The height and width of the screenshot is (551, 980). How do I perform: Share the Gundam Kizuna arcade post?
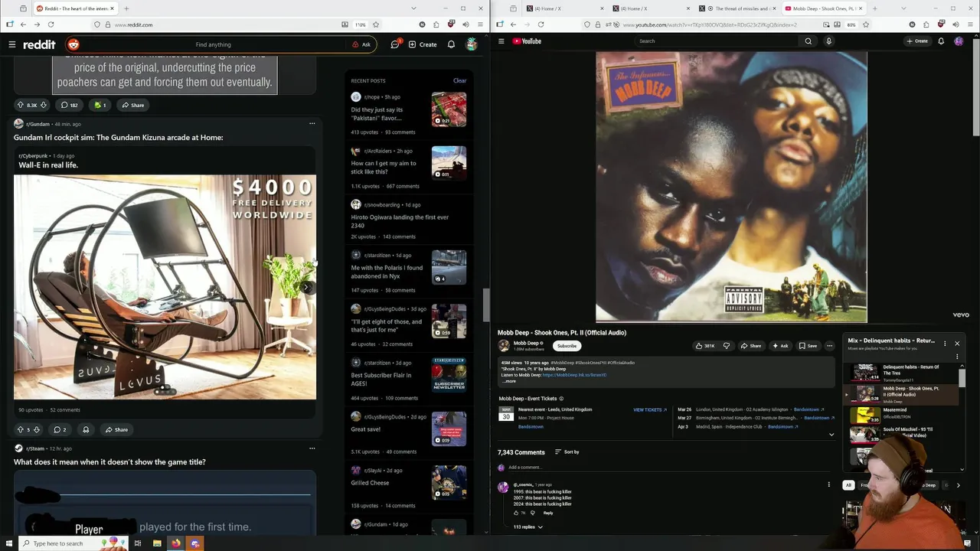(116, 429)
